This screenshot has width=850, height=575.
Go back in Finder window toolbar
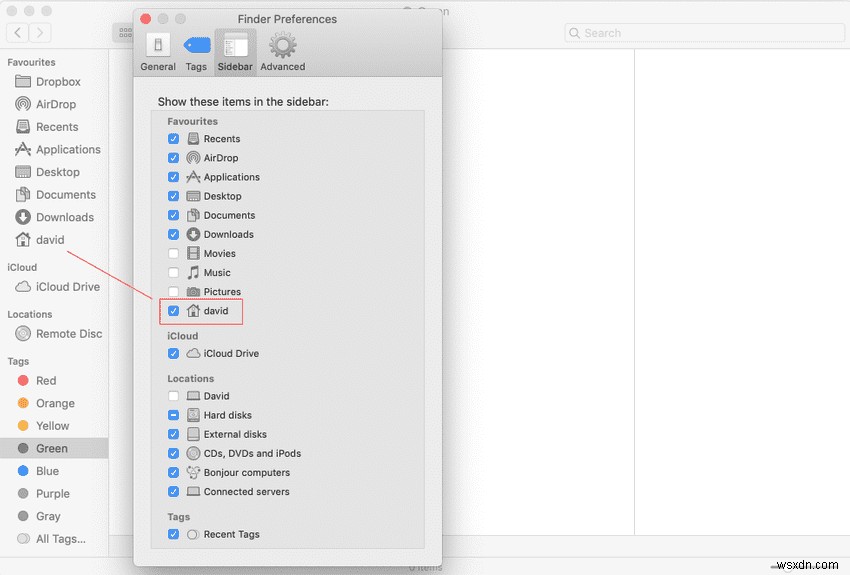pos(17,33)
